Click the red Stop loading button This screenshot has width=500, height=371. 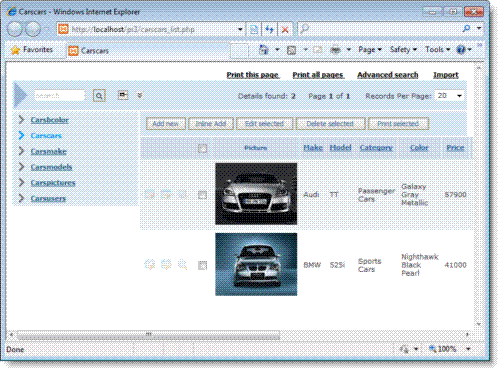tap(285, 30)
